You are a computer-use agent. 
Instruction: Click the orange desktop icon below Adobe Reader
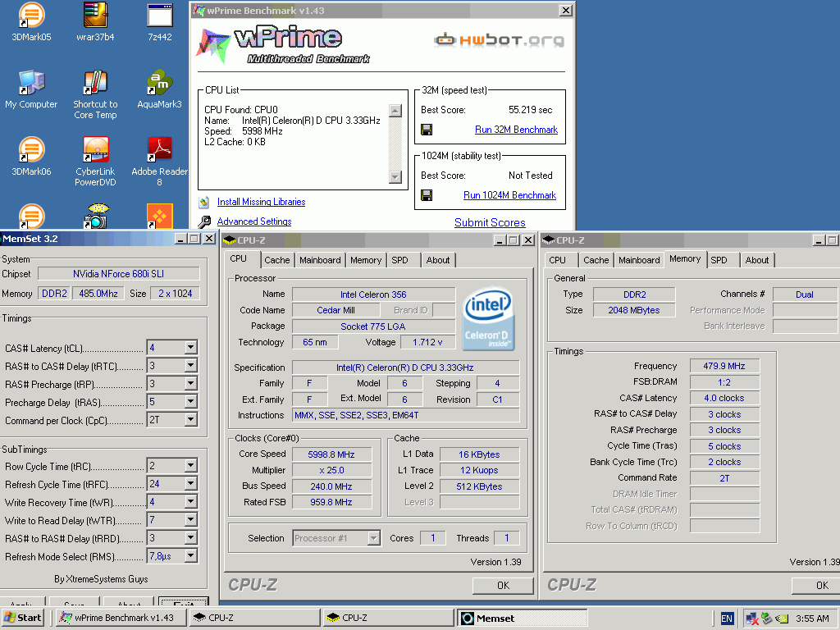coord(160,216)
